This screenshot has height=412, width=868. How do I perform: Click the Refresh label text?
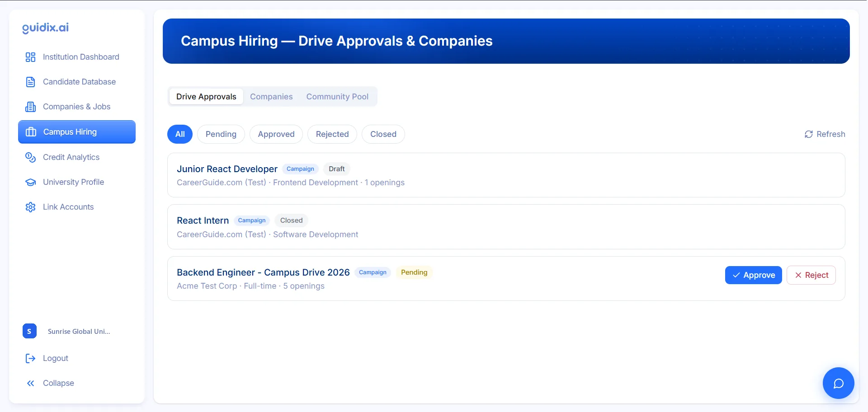[x=831, y=134]
